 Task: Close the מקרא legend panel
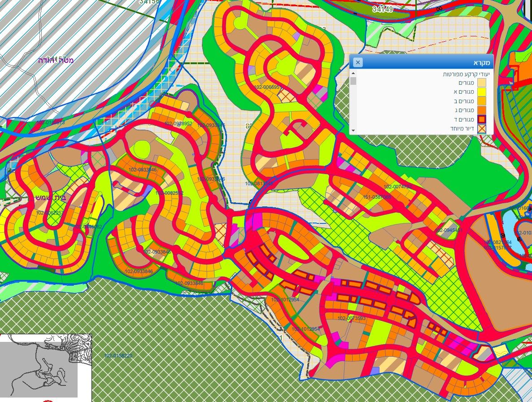click(358, 62)
